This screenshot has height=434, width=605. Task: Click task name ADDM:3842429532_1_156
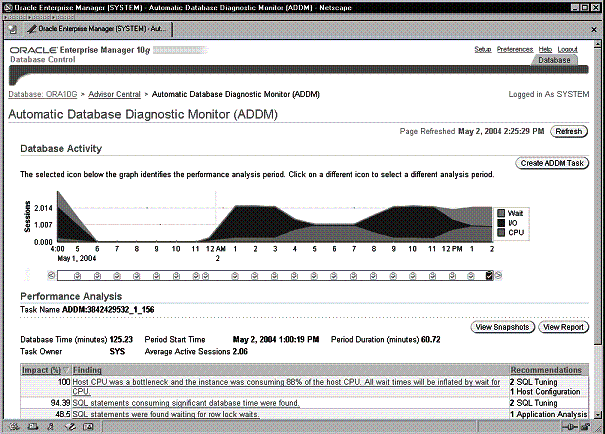108,309
